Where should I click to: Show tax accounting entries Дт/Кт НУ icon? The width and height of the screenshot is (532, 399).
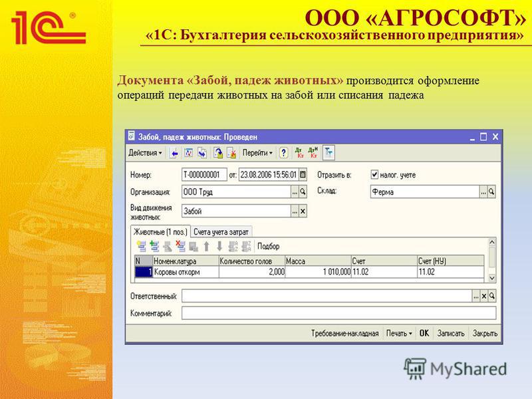(313, 153)
